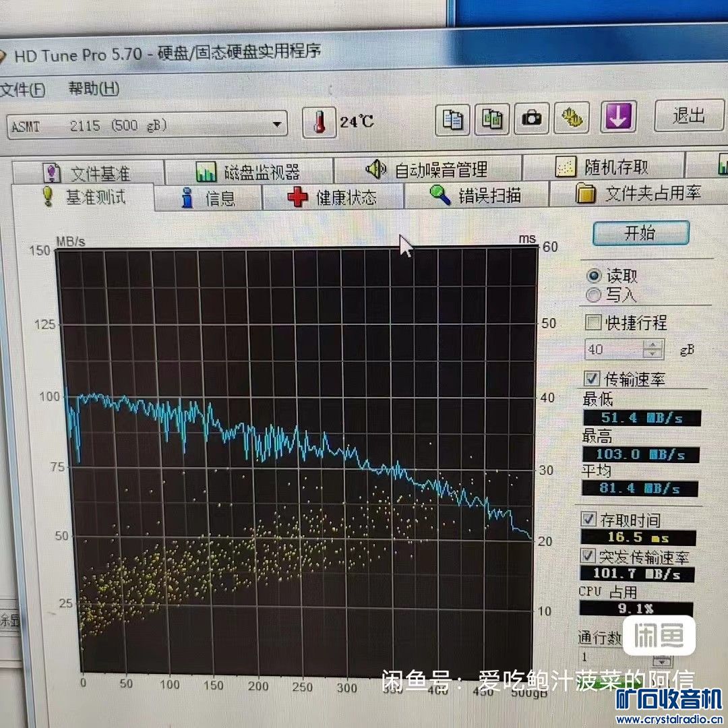Open the 健康状态 health tab

(x=332, y=198)
